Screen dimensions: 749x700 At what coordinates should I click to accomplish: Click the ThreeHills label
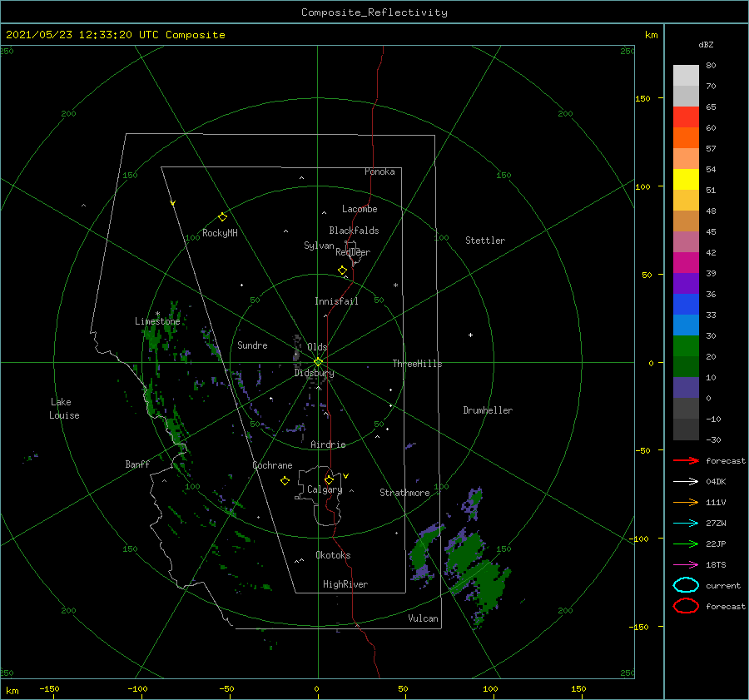point(418,364)
